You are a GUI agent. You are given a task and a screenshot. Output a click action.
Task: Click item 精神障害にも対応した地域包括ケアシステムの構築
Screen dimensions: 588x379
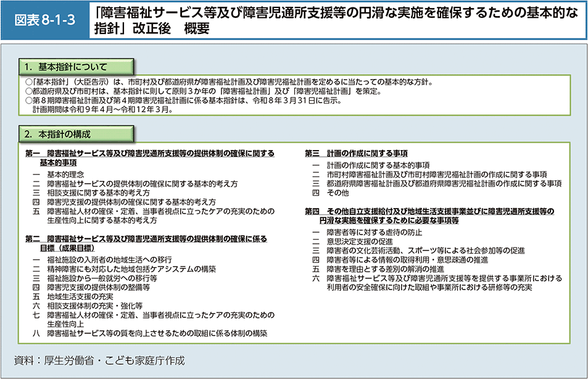point(131,269)
